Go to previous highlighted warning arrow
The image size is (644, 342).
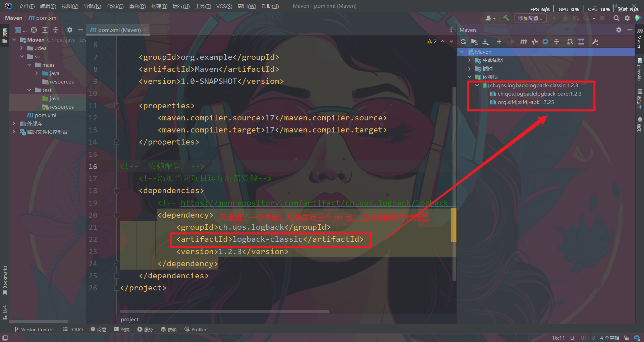coord(443,41)
